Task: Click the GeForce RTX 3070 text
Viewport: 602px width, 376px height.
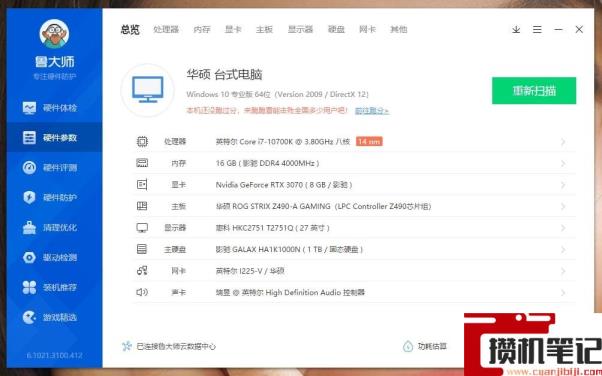Action: (x=284, y=185)
